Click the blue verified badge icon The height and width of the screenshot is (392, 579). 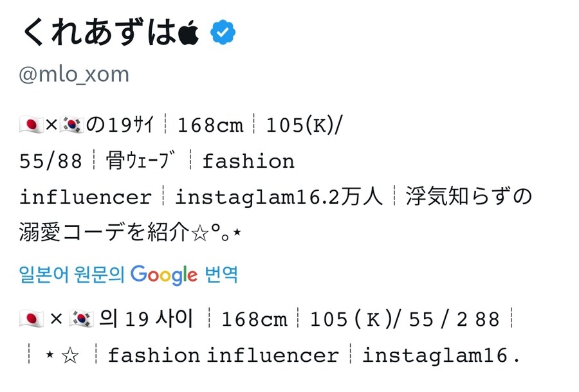click(x=221, y=31)
